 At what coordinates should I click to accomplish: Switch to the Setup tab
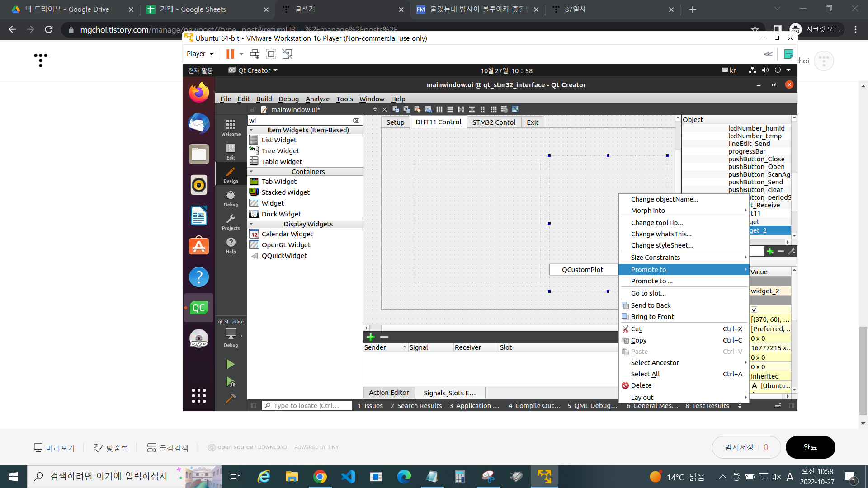click(x=395, y=122)
